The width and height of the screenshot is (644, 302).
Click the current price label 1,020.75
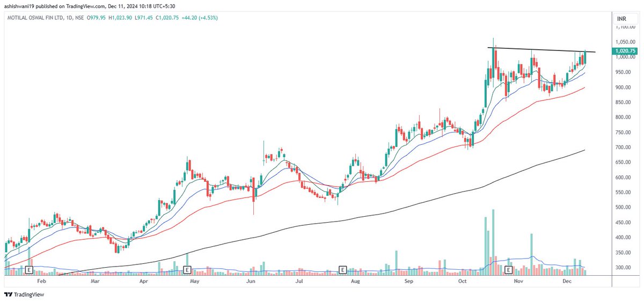pos(625,51)
